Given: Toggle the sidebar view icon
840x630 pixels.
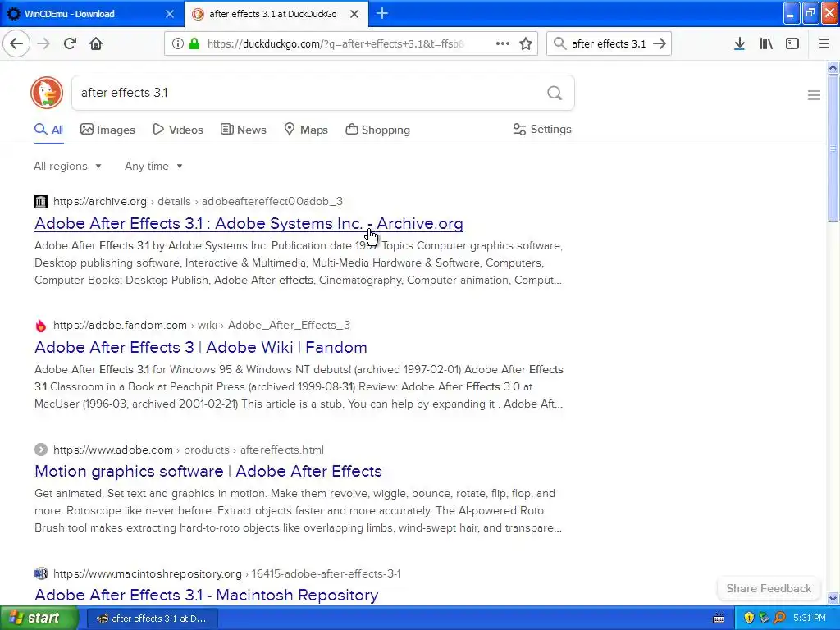Looking at the screenshot, I should coord(792,43).
